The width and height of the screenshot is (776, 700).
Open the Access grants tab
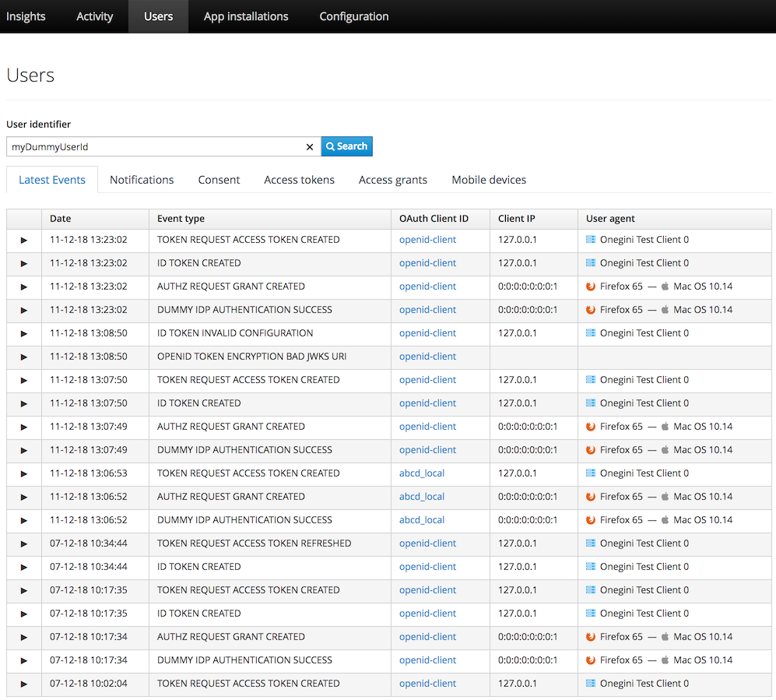point(393,180)
